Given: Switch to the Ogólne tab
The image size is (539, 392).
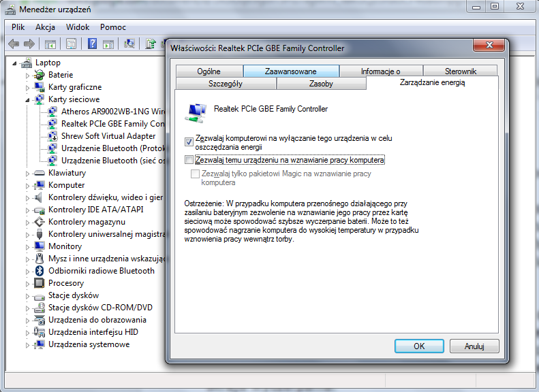Looking at the screenshot, I should [209, 71].
